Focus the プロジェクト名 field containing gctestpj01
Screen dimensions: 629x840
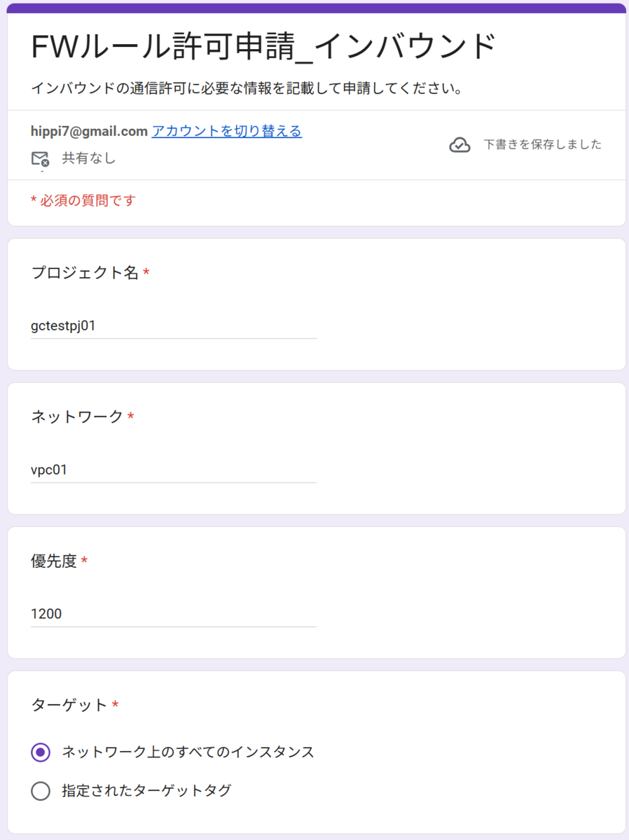pyautogui.click(x=174, y=325)
